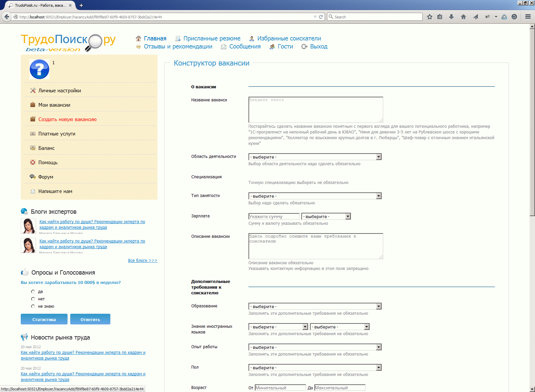Focus the Укажите сумму salary field
This screenshot has height=392, width=535.
pyautogui.click(x=274, y=216)
